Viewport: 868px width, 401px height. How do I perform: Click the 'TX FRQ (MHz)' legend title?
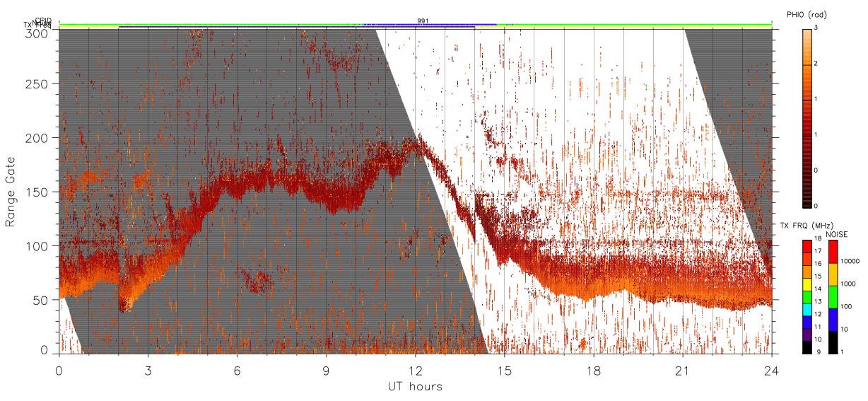coord(807,225)
